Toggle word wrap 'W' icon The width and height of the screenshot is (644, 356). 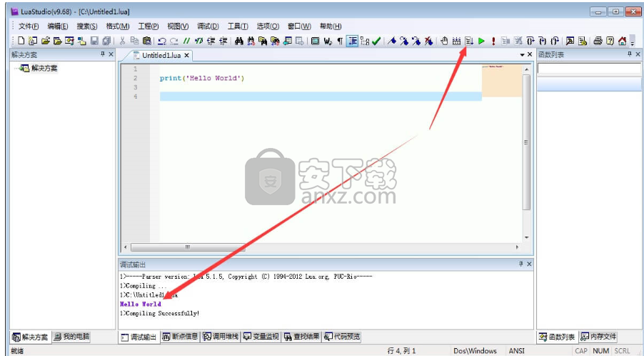(x=328, y=41)
